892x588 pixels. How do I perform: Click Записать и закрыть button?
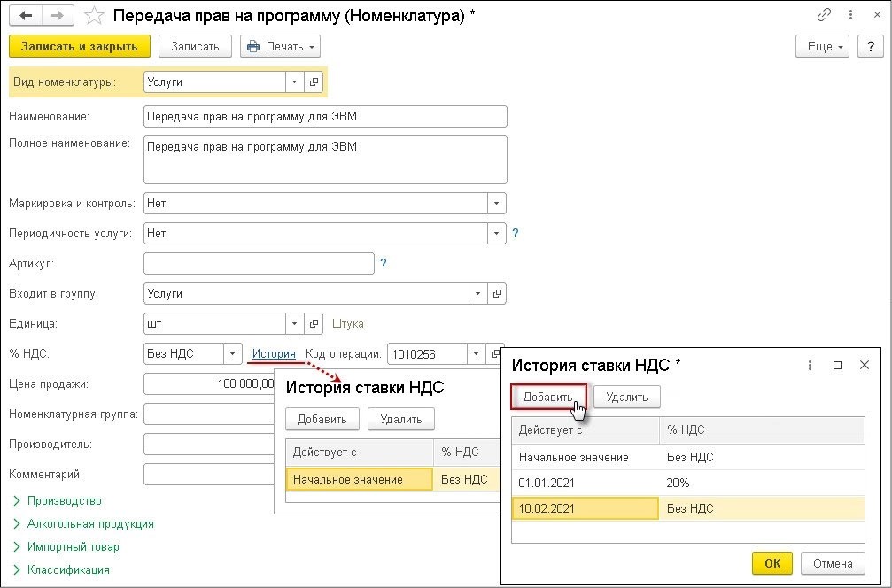click(80, 46)
